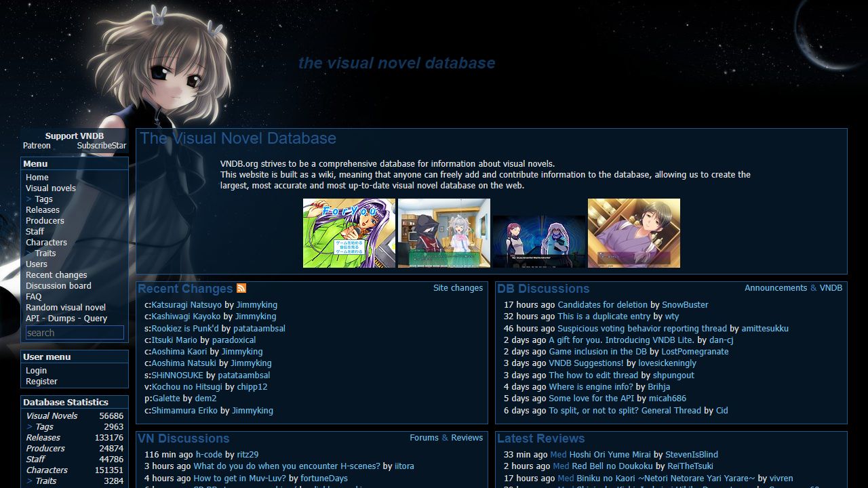The image size is (868, 488).
Task: Open the Rookiez is Punk'd entry
Action: pyautogui.click(x=185, y=329)
